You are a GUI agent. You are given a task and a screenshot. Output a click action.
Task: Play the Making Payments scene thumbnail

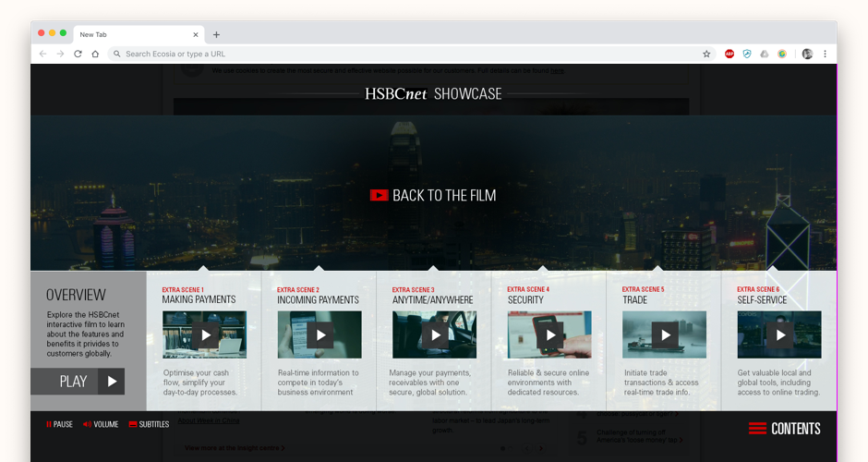(x=205, y=334)
